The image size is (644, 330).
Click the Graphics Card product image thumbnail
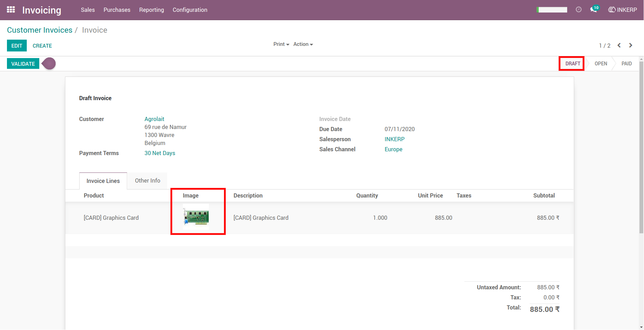click(x=196, y=217)
